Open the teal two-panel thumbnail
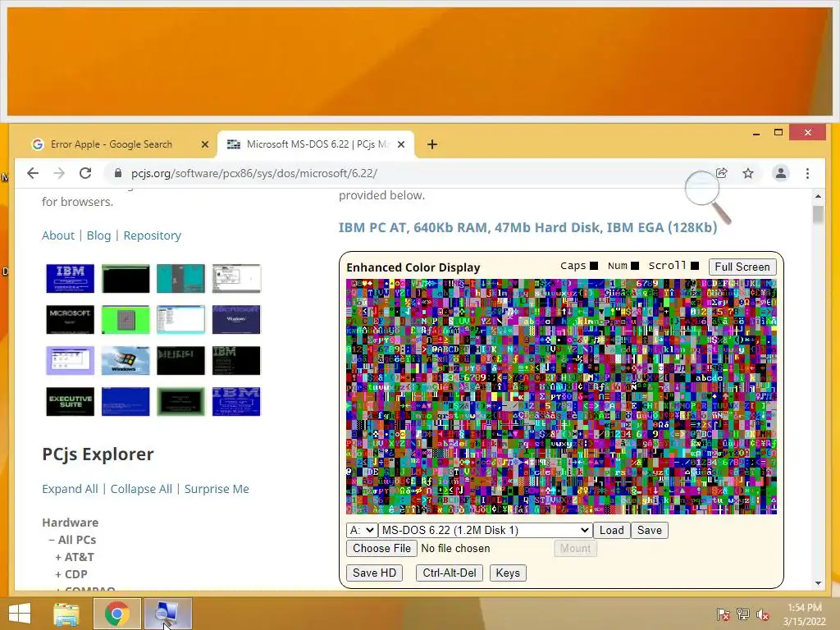 coord(180,279)
